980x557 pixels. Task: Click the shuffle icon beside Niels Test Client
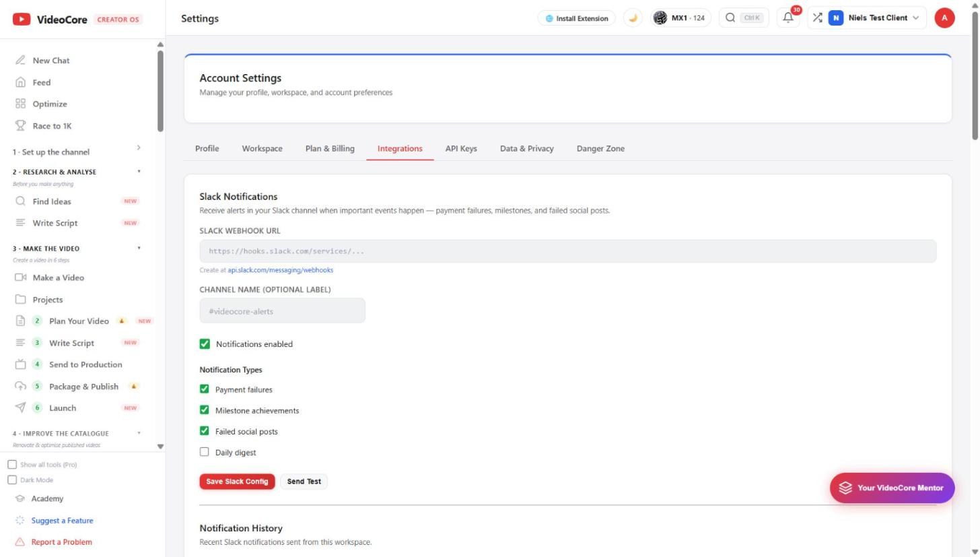817,18
